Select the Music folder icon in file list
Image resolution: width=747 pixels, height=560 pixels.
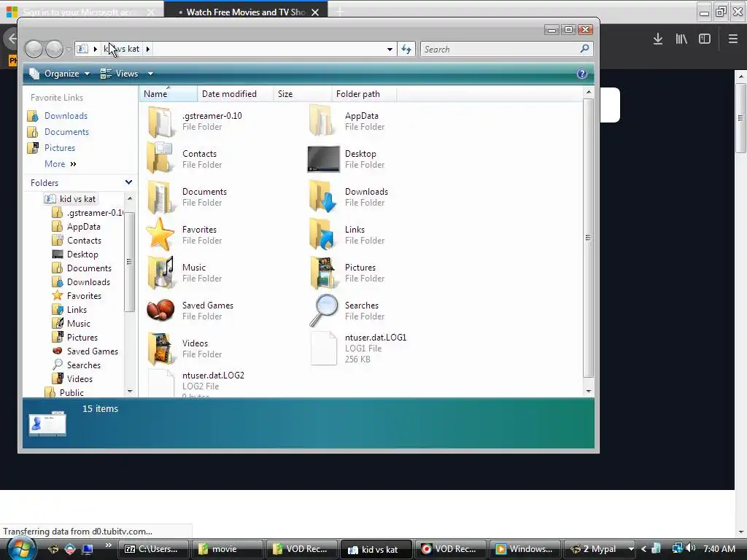point(160,273)
